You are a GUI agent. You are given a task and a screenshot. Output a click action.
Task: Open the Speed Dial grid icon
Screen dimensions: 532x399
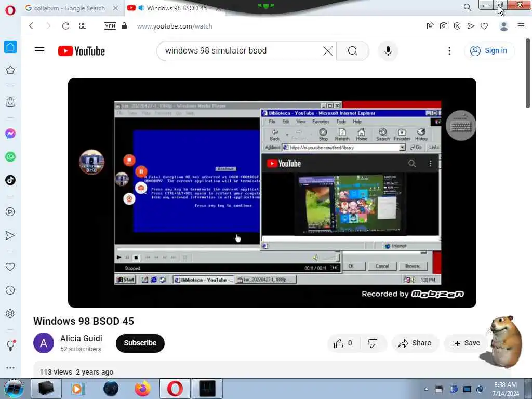point(83,26)
